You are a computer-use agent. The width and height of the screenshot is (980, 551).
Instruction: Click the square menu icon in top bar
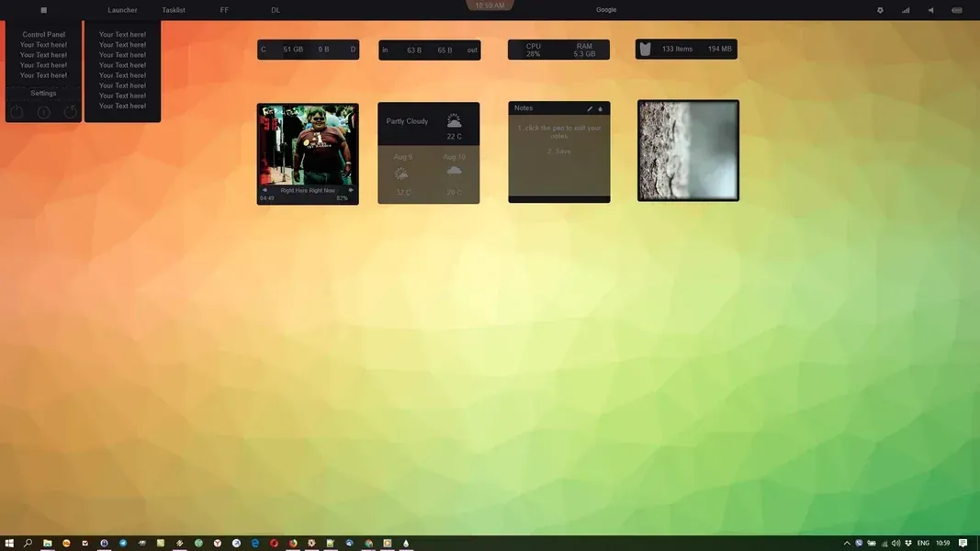(x=44, y=10)
